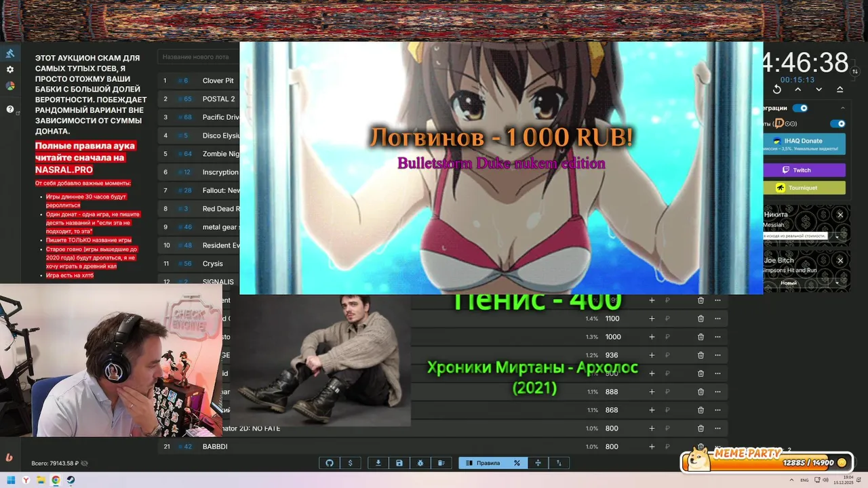Click the GitHub icon in bottom toolbar
This screenshot has height=488, width=868.
click(x=330, y=463)
